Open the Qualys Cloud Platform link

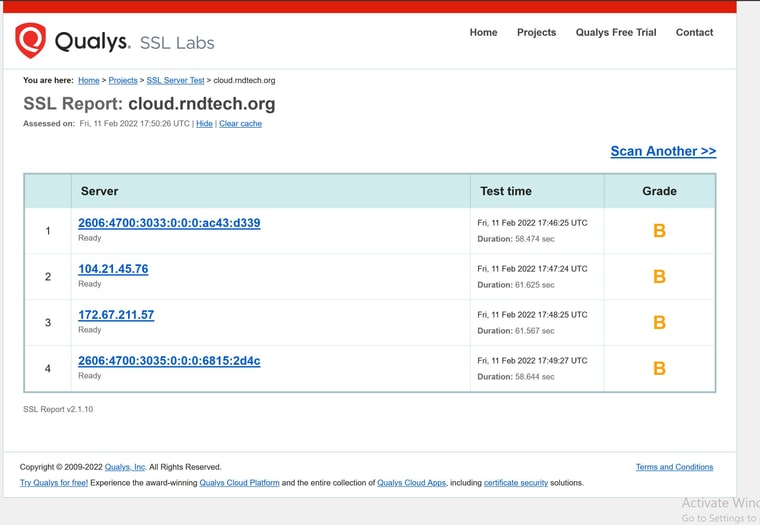tap(239, 483)
